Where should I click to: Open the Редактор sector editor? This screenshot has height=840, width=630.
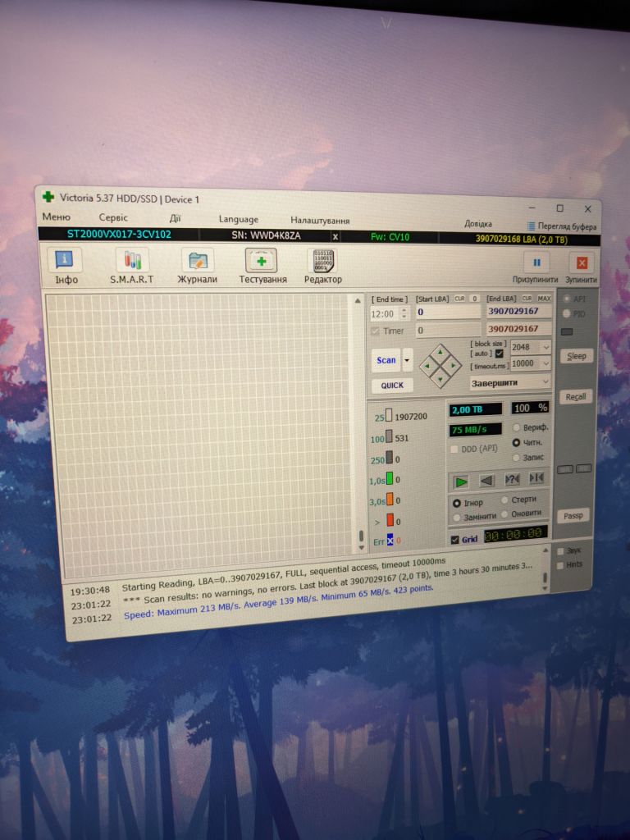point(322,267)
